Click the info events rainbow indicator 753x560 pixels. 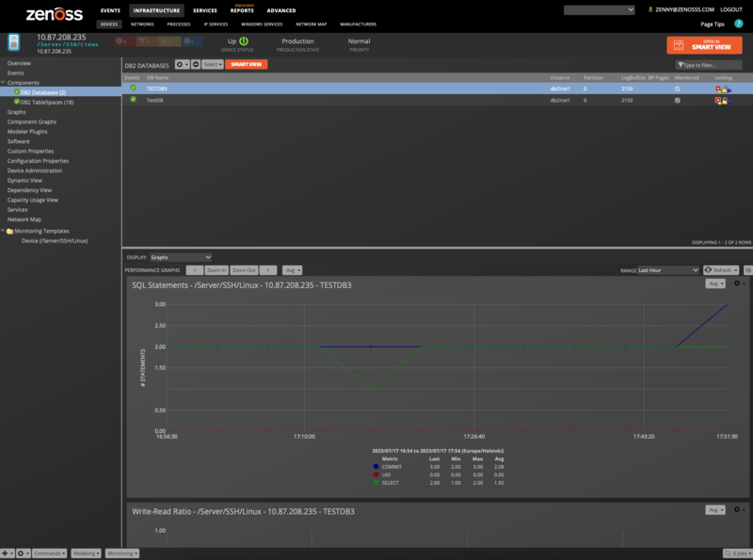pos(191,41)
